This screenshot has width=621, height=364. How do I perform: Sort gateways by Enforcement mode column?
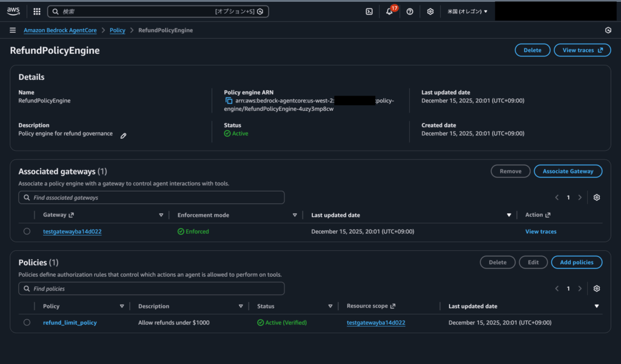click(295, 215)
